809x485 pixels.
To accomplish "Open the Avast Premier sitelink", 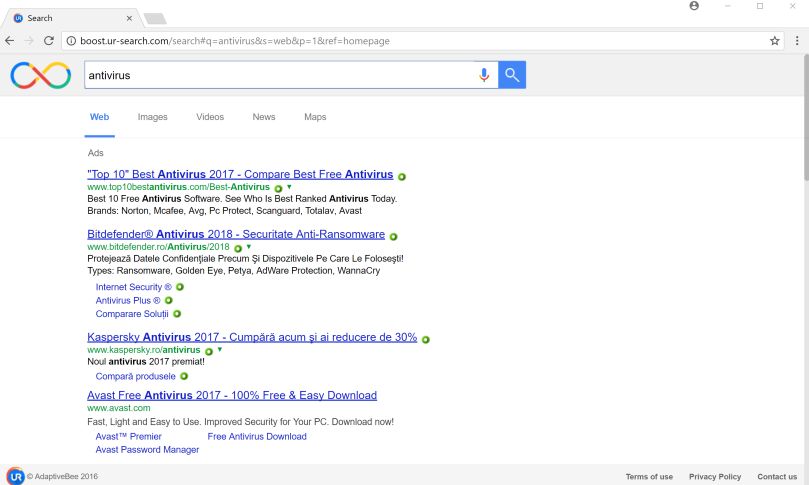I will (x=128, y=436).
